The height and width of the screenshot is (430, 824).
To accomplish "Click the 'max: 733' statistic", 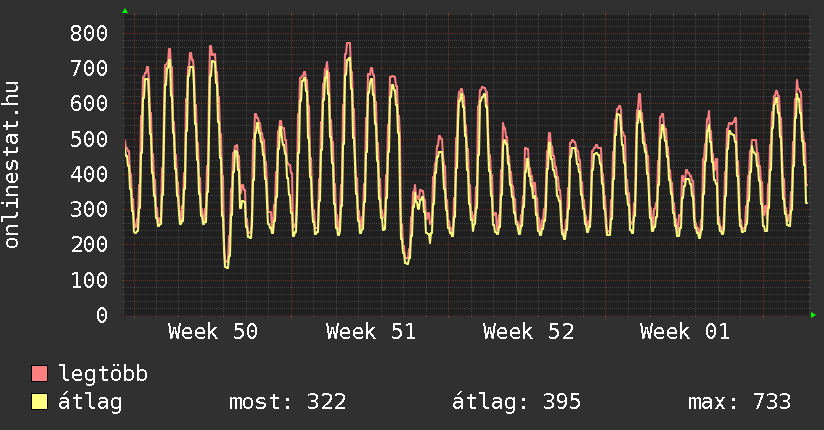I will point(739,402).
